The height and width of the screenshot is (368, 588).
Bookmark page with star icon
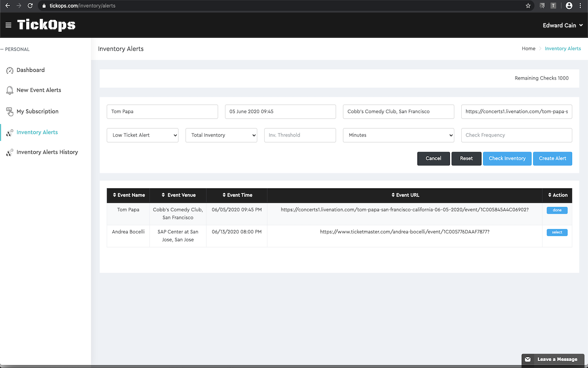[528, 6]
